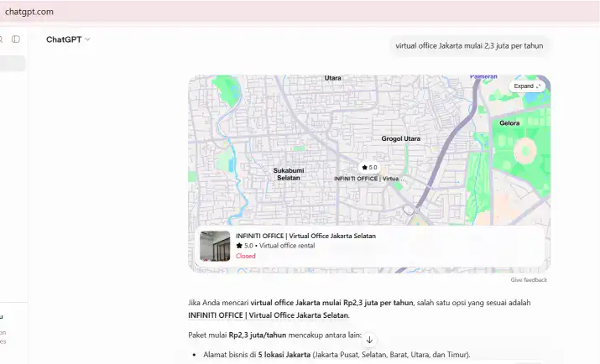Image resolution: width=600 pixels, height=364 pixels.
Task: Click the red Closed status text
Action: tap(246, 256)
